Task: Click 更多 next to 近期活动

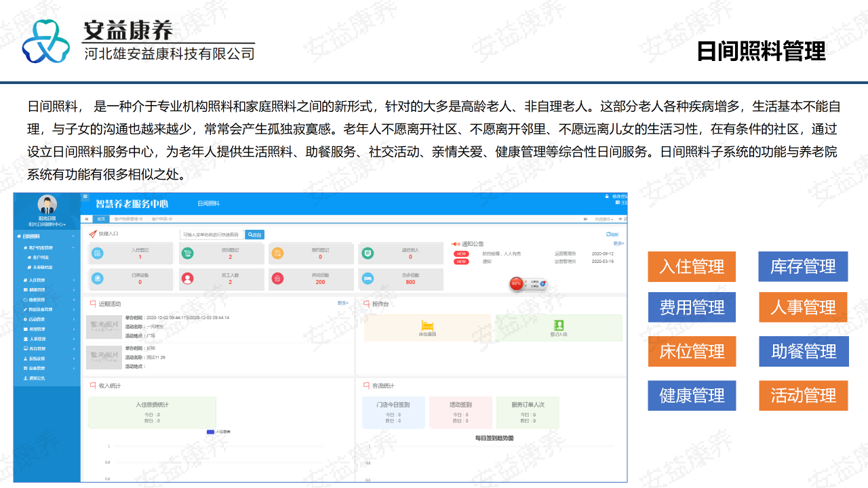Action: pos(342,303)
